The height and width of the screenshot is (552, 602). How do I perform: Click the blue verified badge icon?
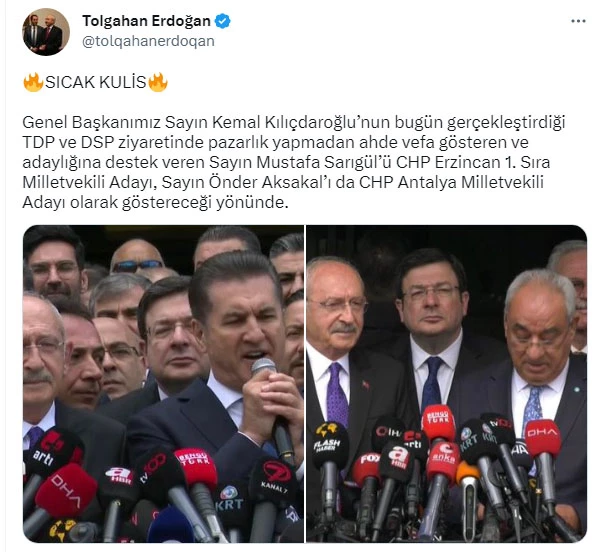[x=222, y=21]
